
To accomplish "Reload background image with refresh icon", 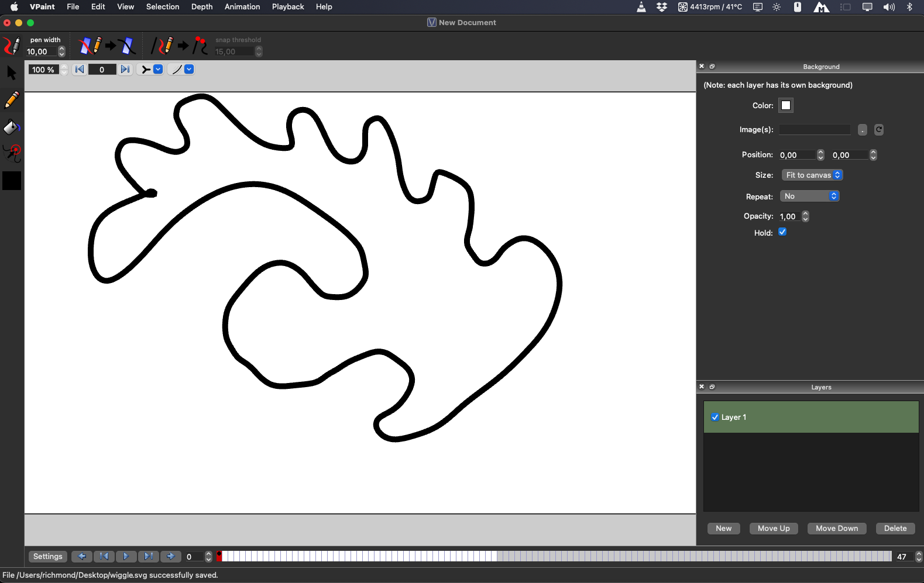I will click(878, 130).
